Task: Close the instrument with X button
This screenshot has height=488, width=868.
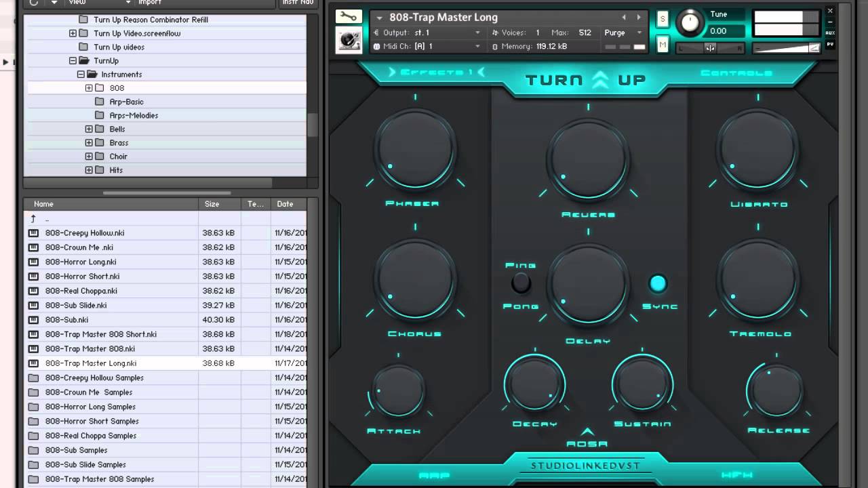Action: 830,12
